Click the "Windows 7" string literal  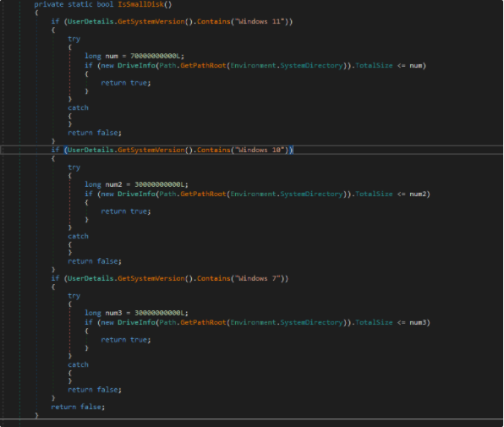[x=258, y=278]
